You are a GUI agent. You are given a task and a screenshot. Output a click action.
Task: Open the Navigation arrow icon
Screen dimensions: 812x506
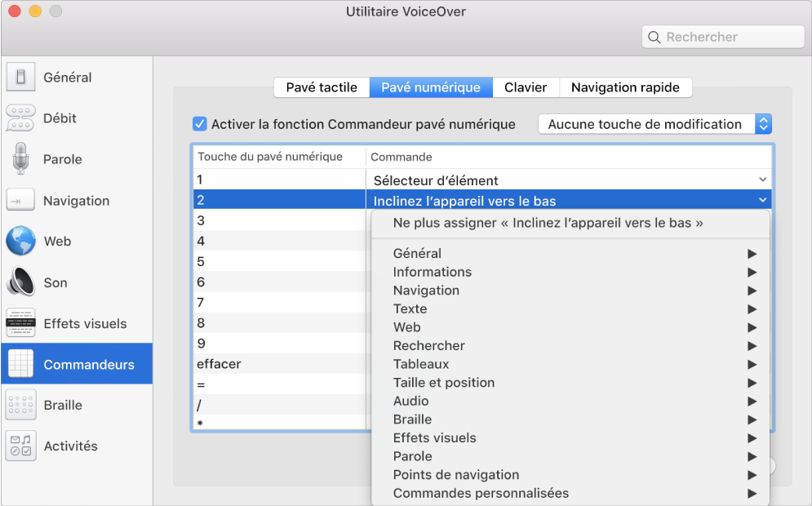[x=20, y=201]
